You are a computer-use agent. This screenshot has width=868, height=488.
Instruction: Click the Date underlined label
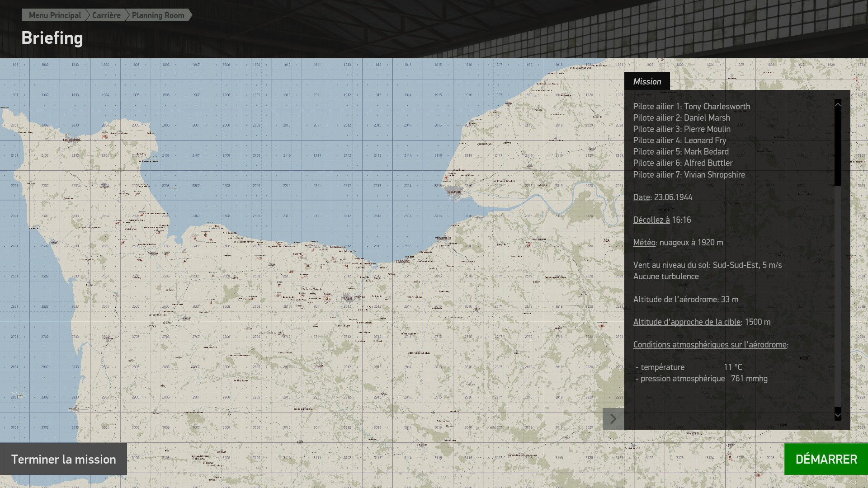(x=642, y=197)
